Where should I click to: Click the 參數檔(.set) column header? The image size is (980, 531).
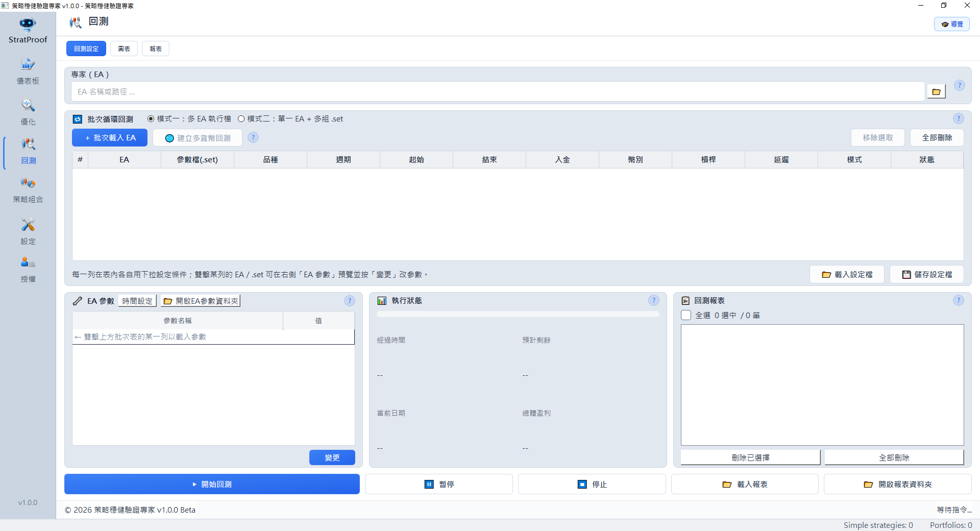tap(198, 160)
